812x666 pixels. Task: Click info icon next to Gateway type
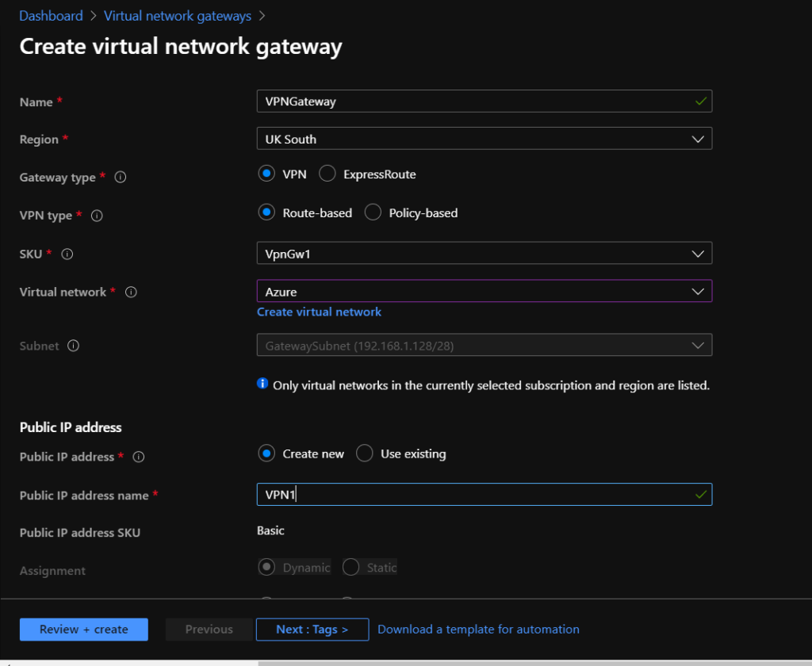(x=121, y=178)
